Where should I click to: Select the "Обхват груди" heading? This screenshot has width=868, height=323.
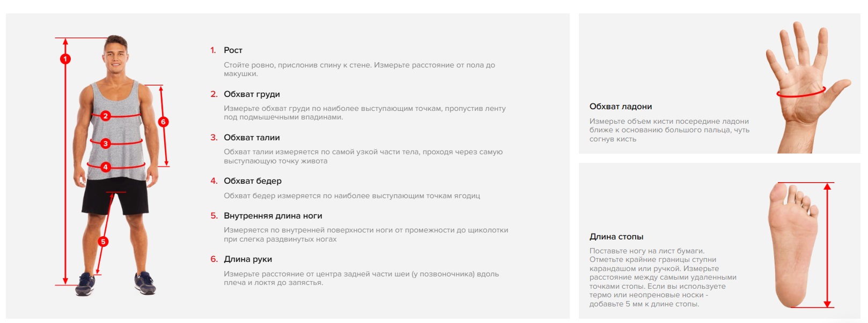tap(252, 94)
